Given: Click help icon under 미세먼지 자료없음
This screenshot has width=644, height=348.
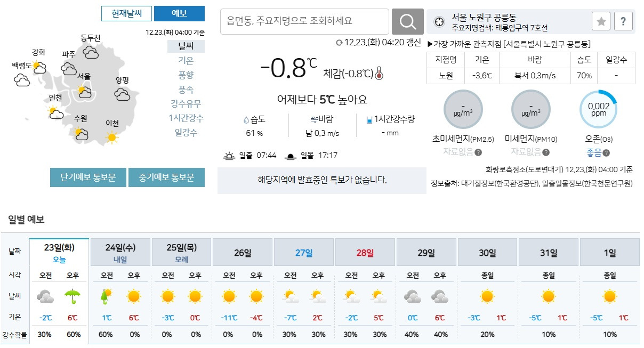Looking at the screenshot, I should (x=545, y=153).
